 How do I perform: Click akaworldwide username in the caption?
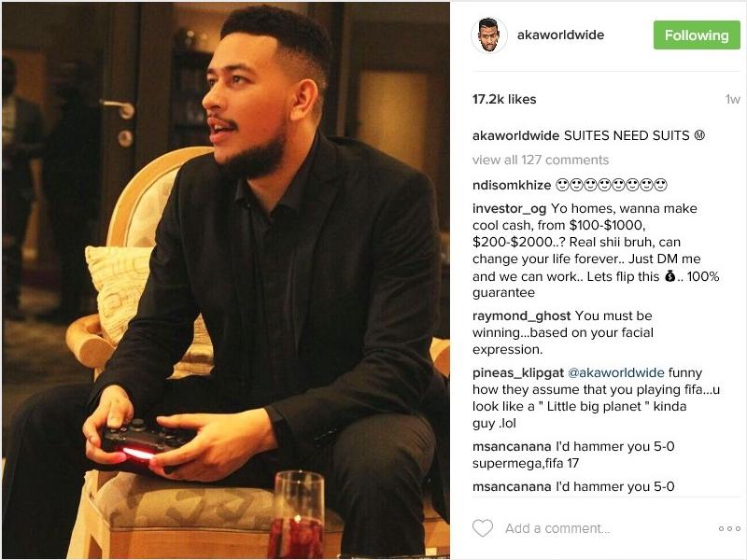tap(515, 135)
